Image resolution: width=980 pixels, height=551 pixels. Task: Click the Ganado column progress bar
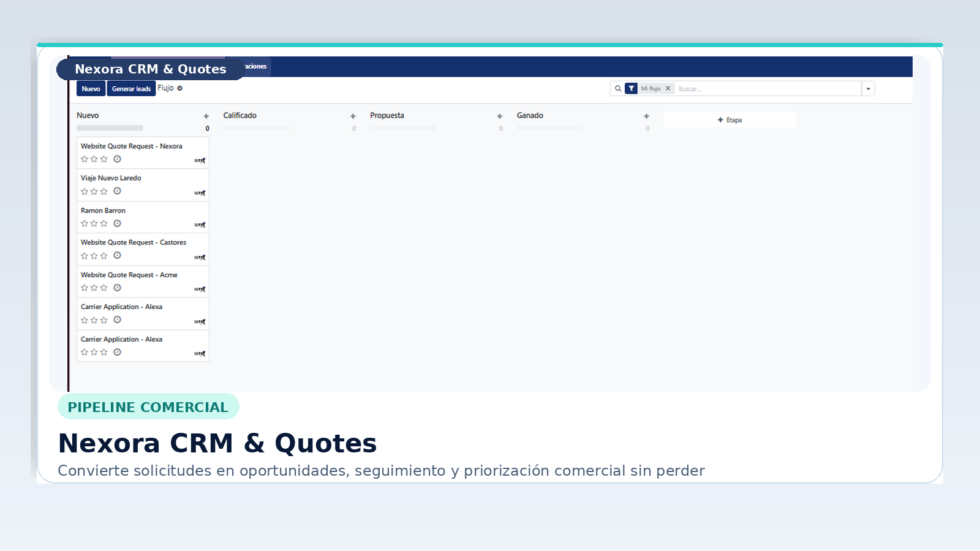(x=549, y=129)
